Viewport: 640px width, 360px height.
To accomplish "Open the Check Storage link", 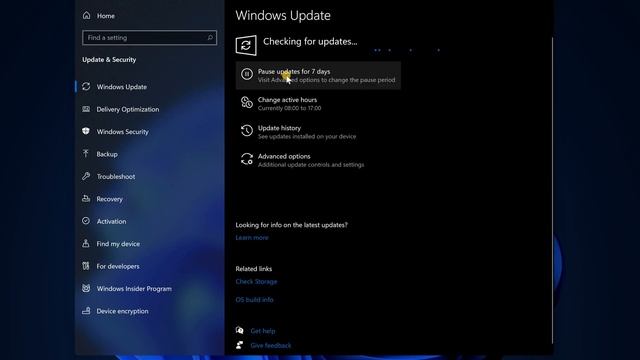I will coord(256,282).
